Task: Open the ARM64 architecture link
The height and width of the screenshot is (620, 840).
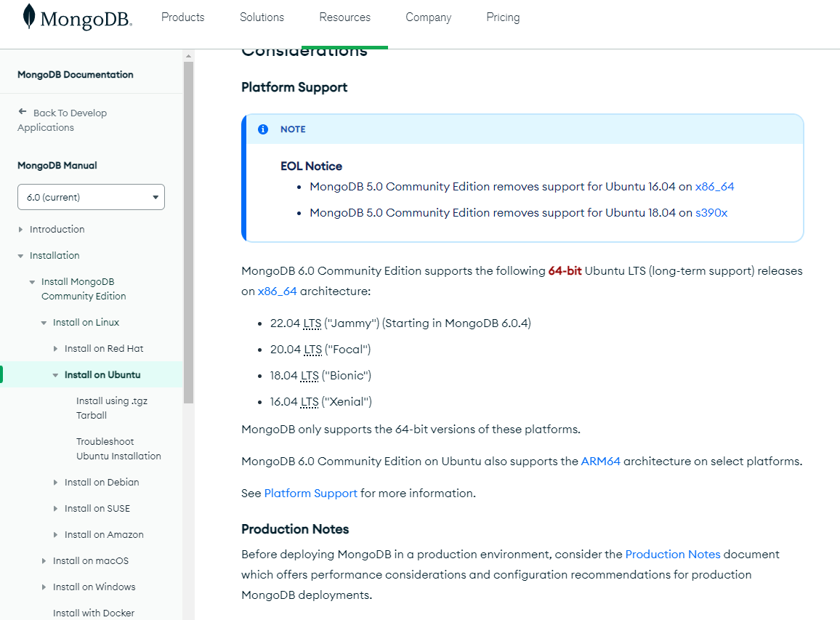Action: click(600, 462)
